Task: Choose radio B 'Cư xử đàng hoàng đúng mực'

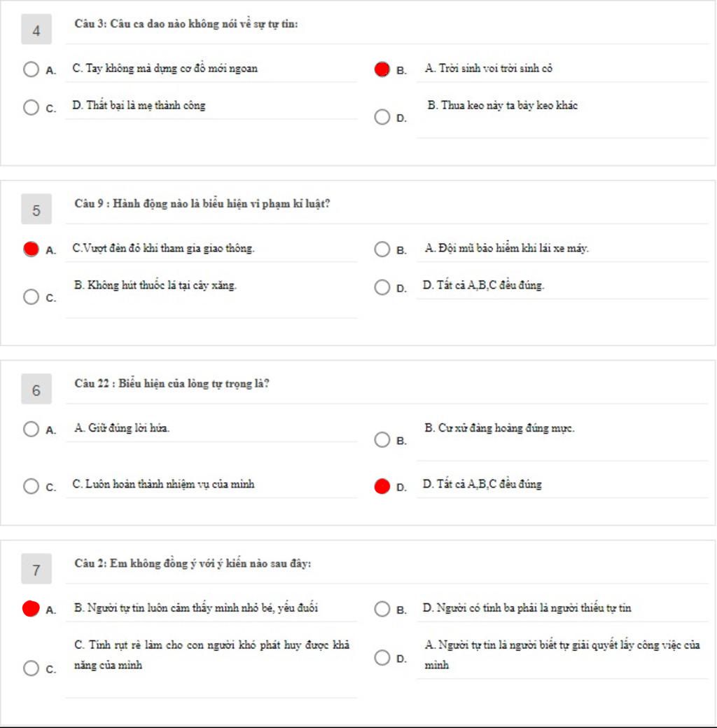Action: click(382, 440)
